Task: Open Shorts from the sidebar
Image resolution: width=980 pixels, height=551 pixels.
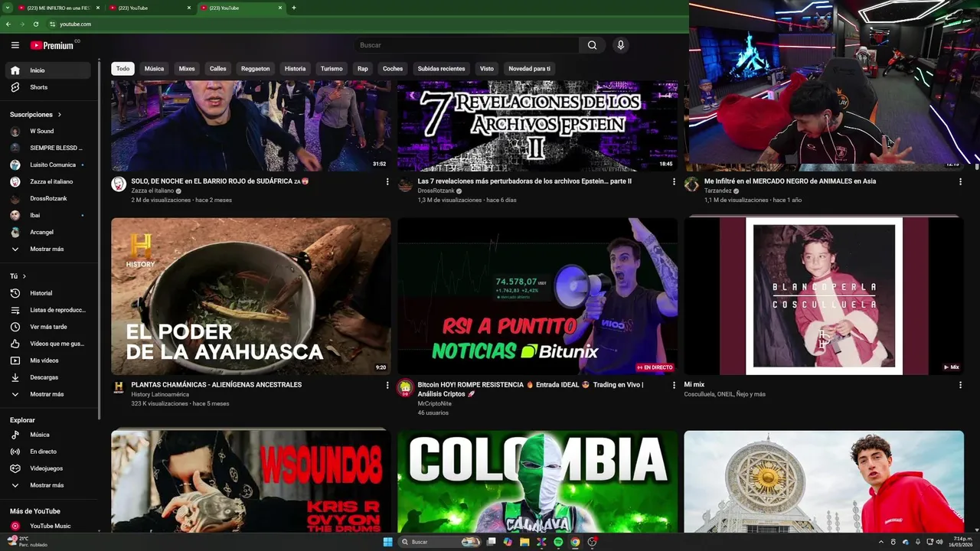Action: click(x=47, y=87)
